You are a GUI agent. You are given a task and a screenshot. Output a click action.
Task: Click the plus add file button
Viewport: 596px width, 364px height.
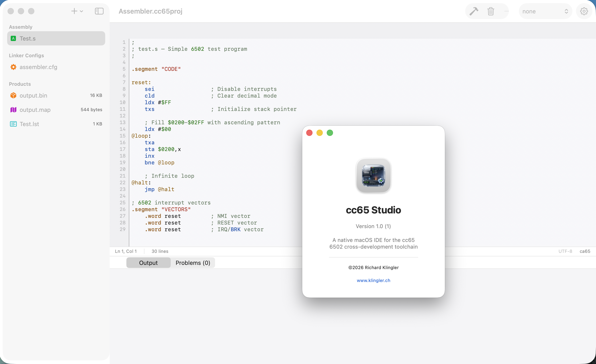click(74, 11)
